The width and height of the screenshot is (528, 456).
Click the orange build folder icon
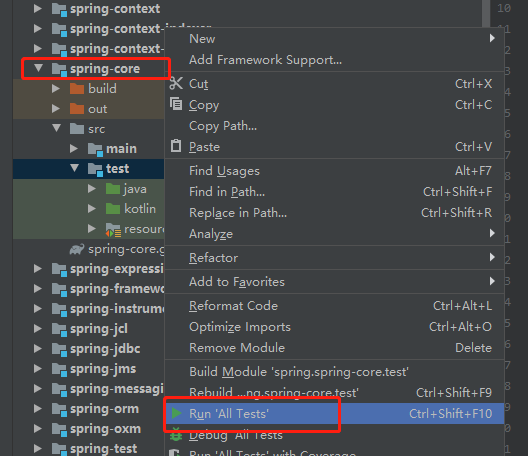(77, 89)
